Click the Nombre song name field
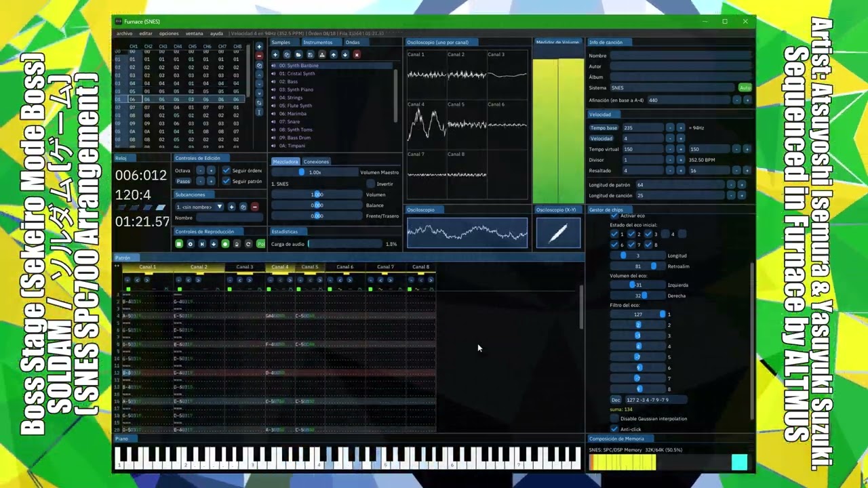This screenshot has width=868, height=488. point(681,56)
